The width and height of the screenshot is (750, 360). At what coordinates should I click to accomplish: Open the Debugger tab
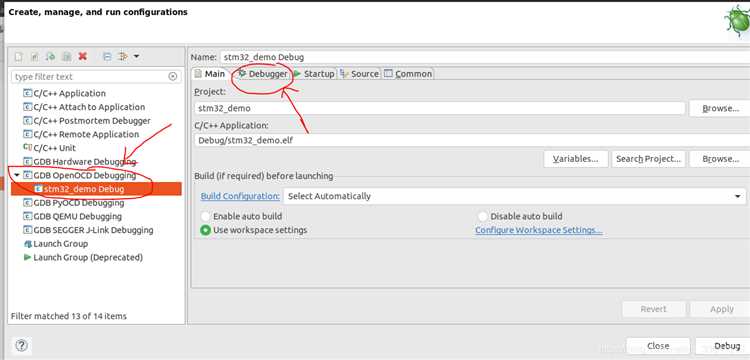click(x=263, y=74)
